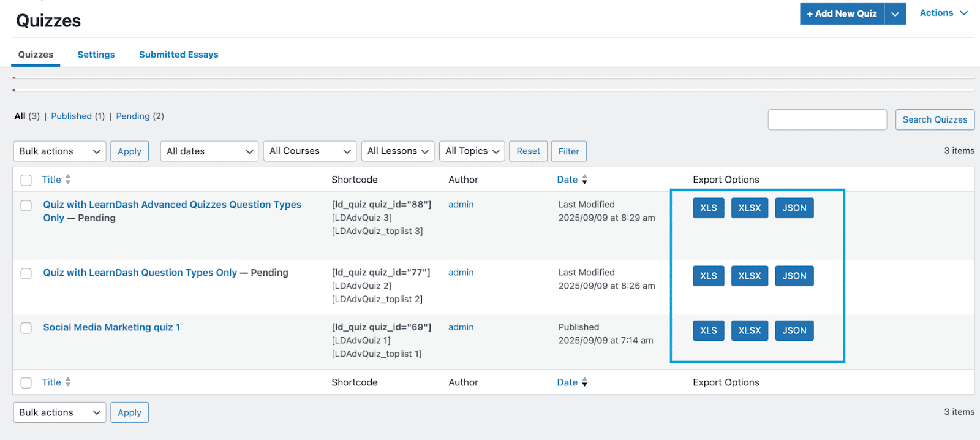
Task: Click the date 2025/09/09 at 7:14 am
Action: pos(606,341)
